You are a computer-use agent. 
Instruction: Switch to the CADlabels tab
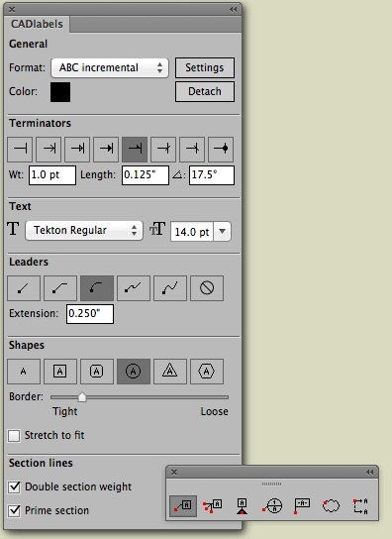coord(37,24)
